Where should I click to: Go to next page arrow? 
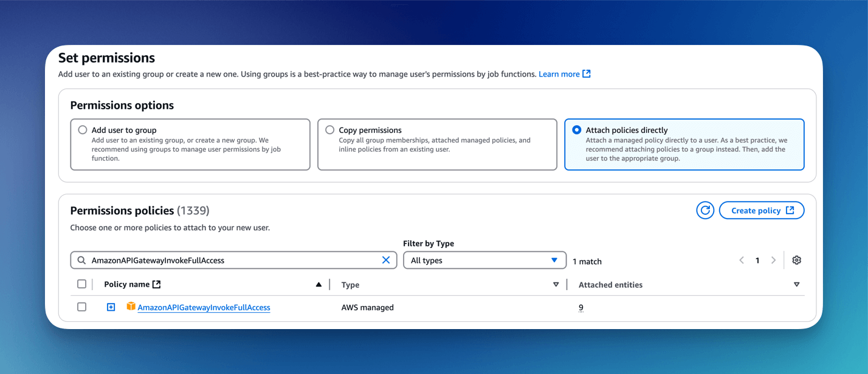[773, 260]
